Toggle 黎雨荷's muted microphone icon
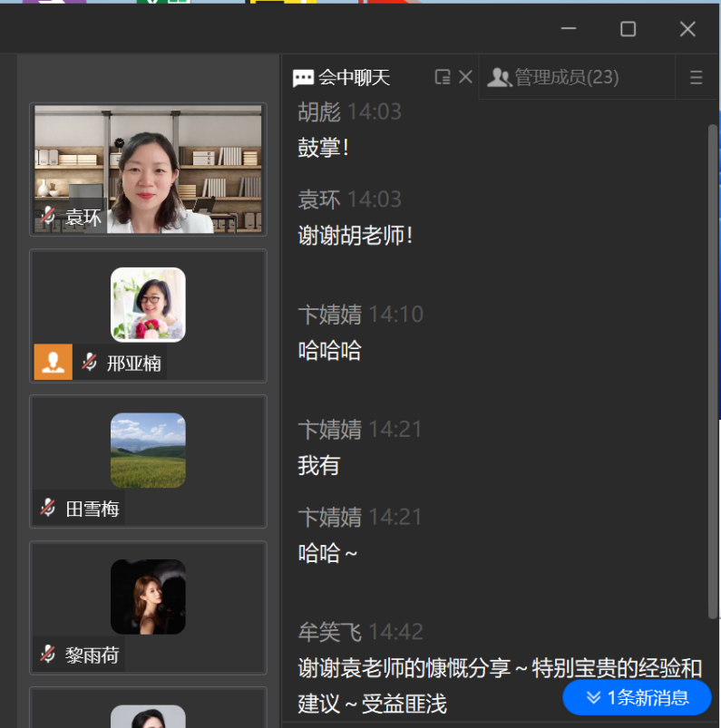The image size is (721, 728). 48,654
